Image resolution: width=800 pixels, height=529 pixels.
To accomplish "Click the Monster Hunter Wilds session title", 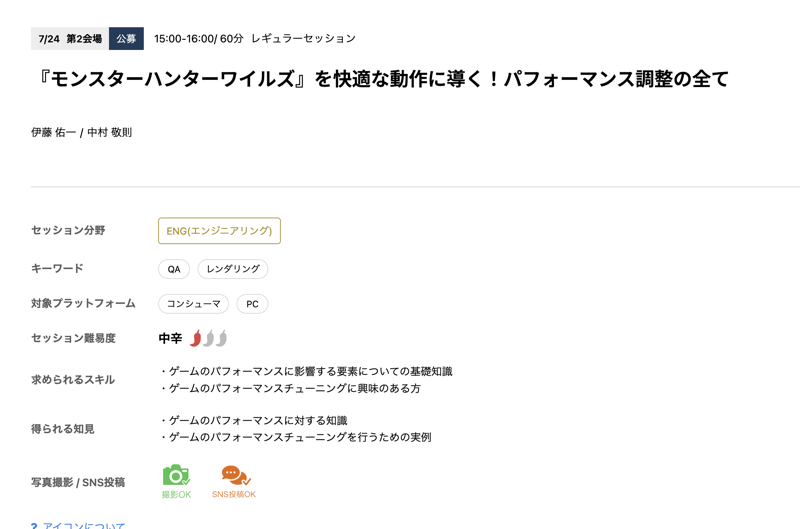I will point(380,79).
